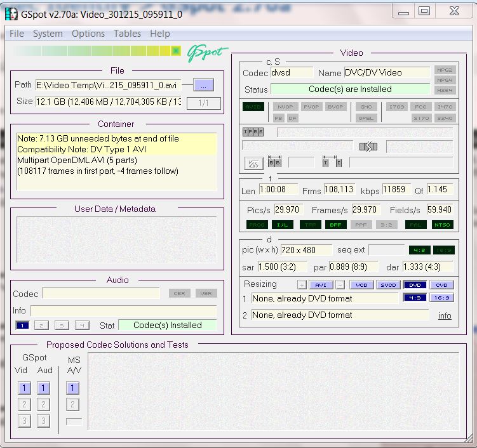Click the MPG4 indicator

(445, 80)
